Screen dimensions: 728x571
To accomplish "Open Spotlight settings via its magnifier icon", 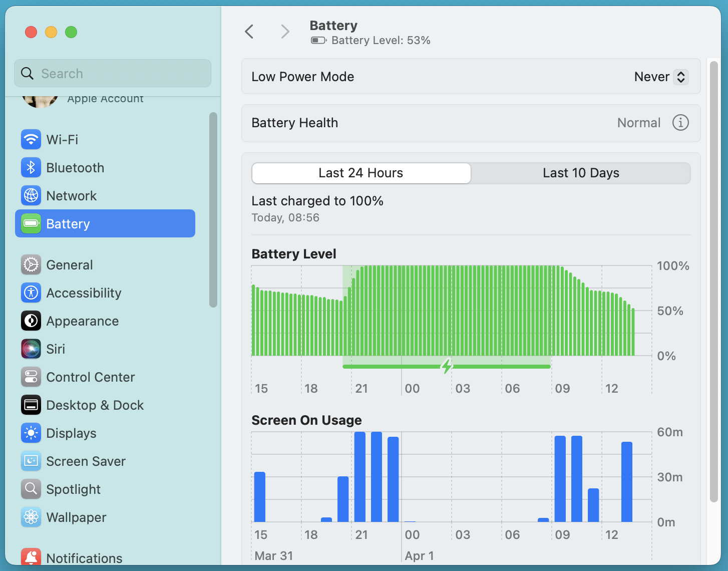I will click(31, 489).
